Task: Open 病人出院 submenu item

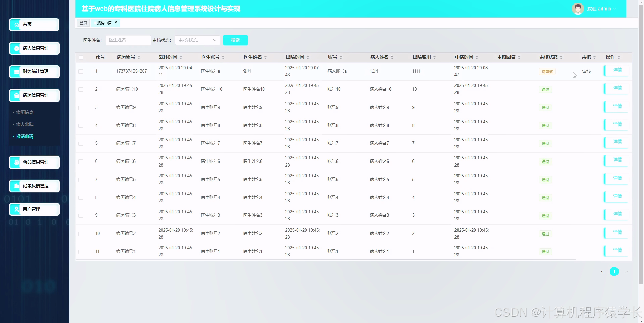Action: [25, 124]
